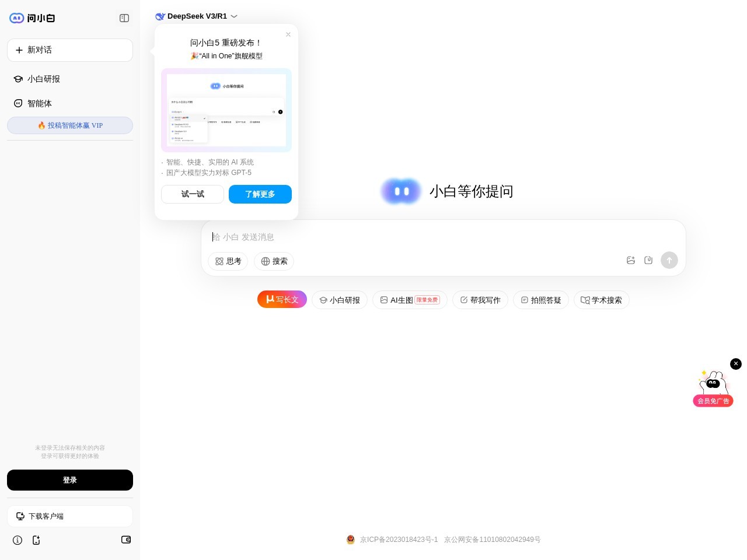Attach a file with the paperclip icon

[648, 260]
